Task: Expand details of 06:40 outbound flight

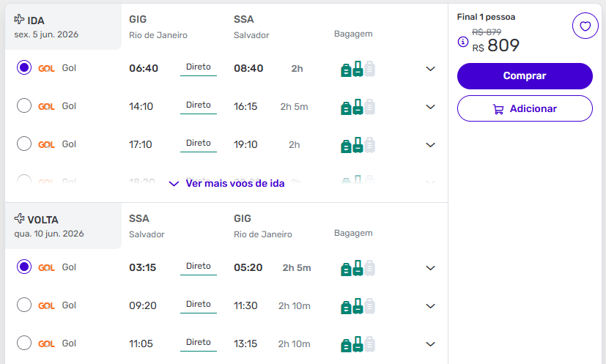Action: (x=430, y=69)
